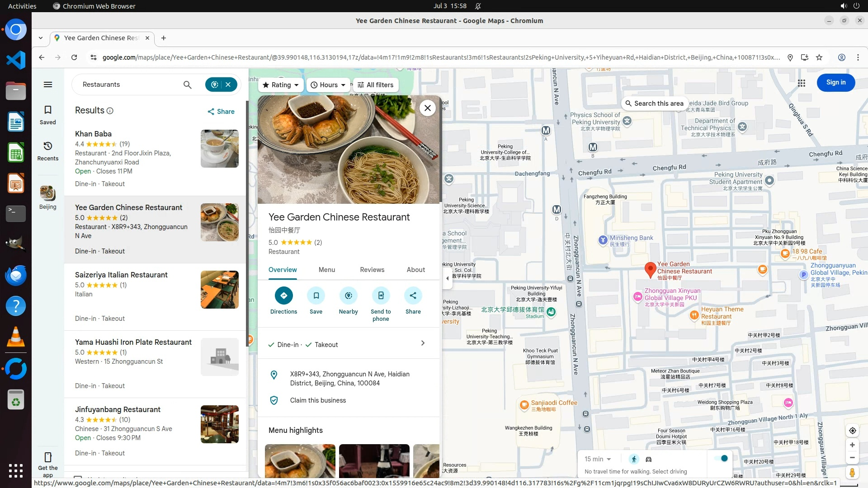Image resolution: width=868 pixels, height=488 pixels.
Task: Open the hamburger menu in the sidebar
Action: [48, 84]
